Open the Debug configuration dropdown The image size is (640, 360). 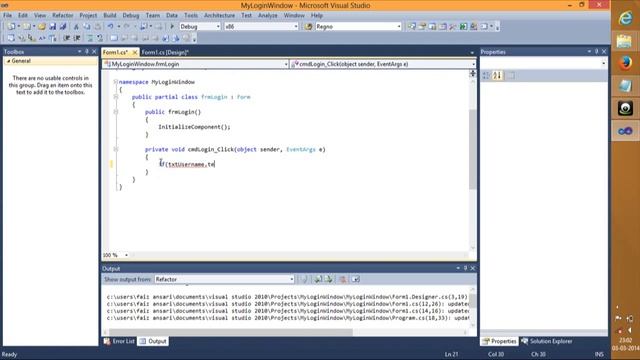pos(218,27)
